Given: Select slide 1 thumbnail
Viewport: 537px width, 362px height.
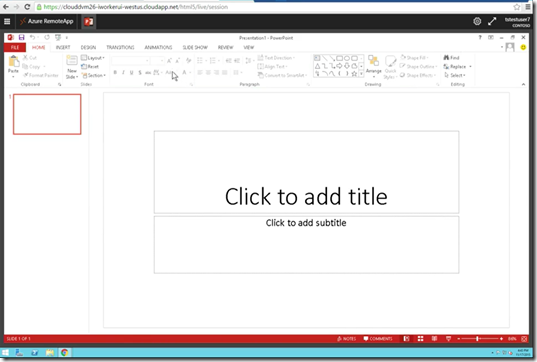Looking at the screenshot, I should [47, 114].
